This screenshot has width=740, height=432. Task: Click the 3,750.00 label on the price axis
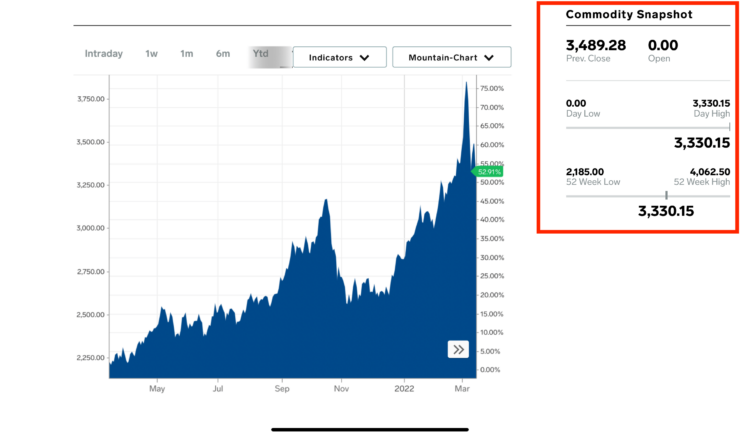click(91, 99)
